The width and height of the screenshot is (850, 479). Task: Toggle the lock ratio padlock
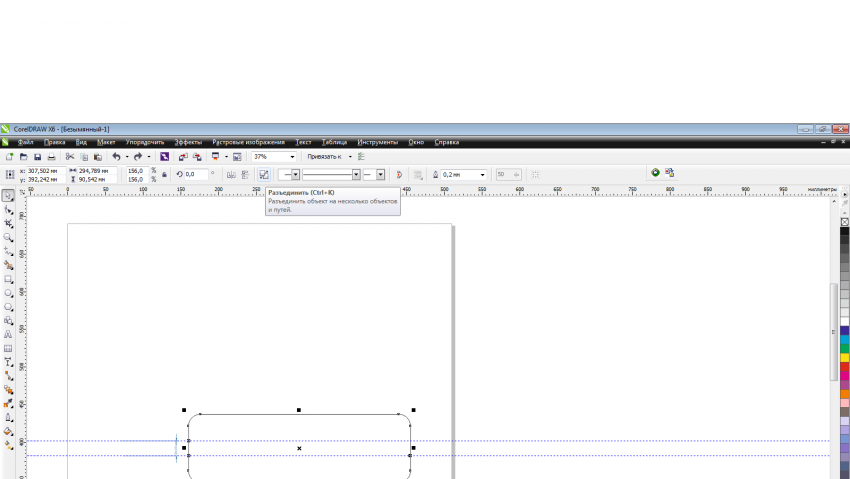pos(164,174)
